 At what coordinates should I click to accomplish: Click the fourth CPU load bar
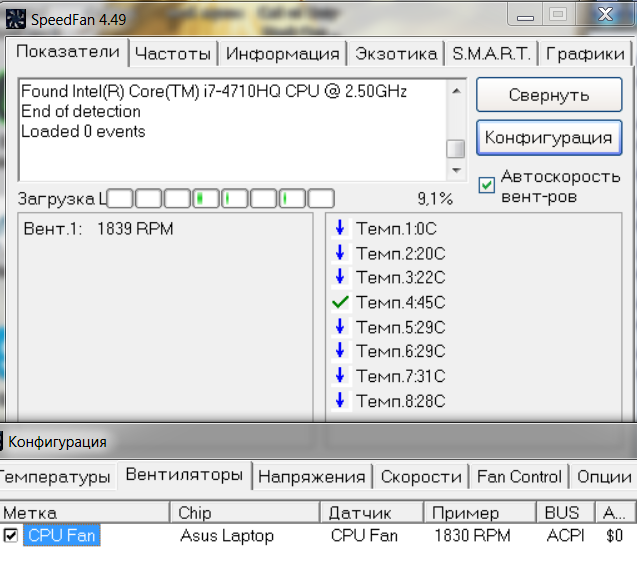(x=206, y=198)
